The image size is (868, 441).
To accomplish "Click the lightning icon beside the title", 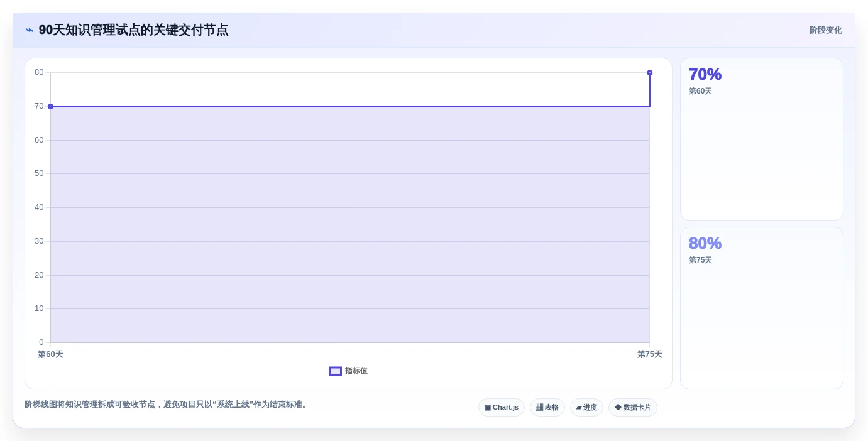I will [x=30, y=30].
